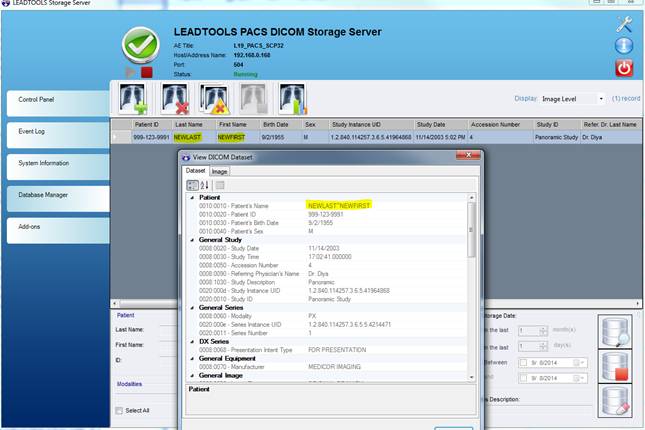645x430 pixels.
Task: Click the Study Instance UID column header
Action: 371,125
